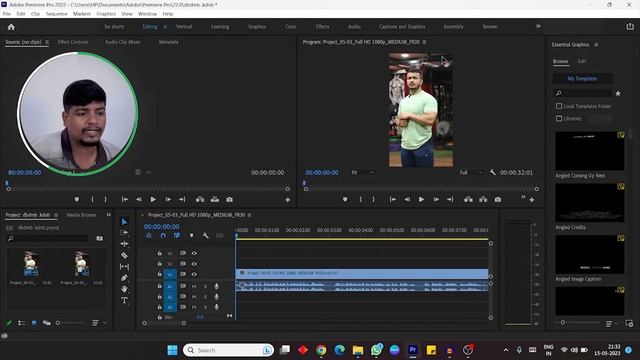Enable voice-over record on A1
Screen dimensions: 640x360
(216, 286)
